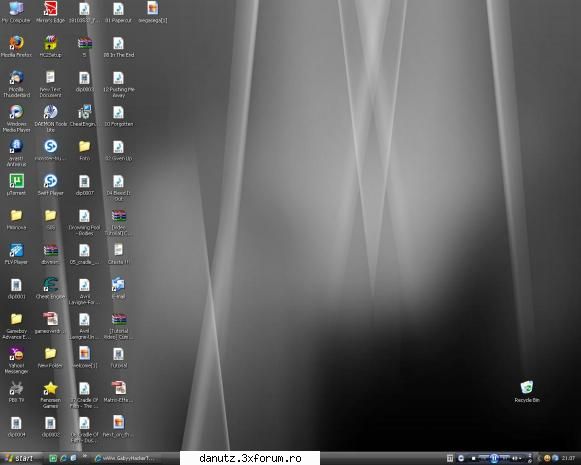Select the Matrix-Effe... PDF file

118,391
